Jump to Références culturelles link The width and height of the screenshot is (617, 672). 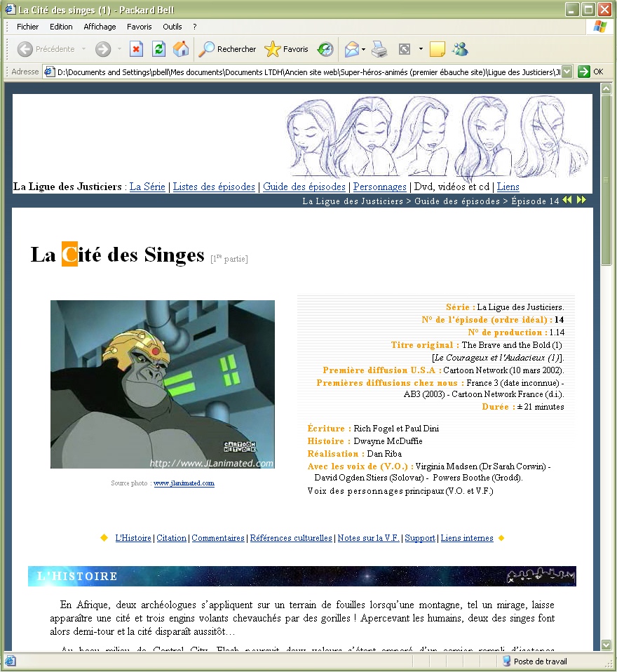click(291, 538)
